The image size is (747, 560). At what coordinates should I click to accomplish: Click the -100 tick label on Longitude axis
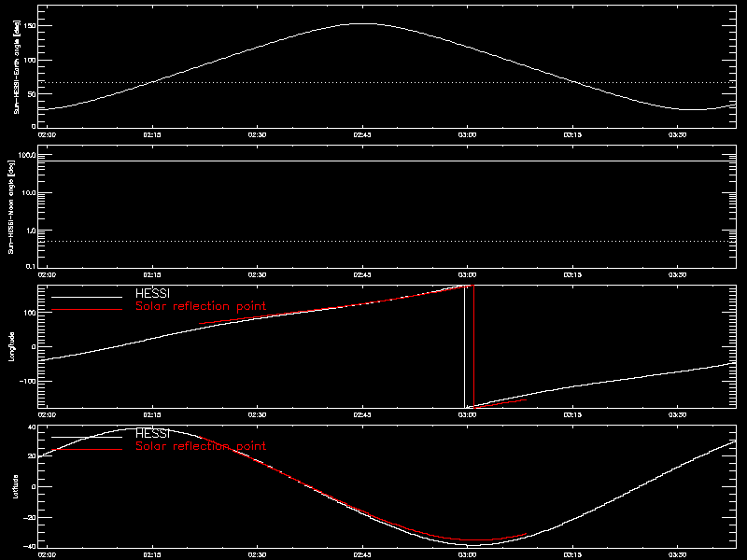pos(29,382)
